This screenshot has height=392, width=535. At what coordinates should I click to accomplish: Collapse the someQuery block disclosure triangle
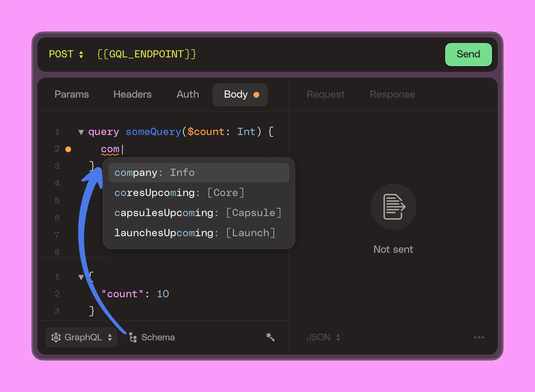click(x=81, y=132)
